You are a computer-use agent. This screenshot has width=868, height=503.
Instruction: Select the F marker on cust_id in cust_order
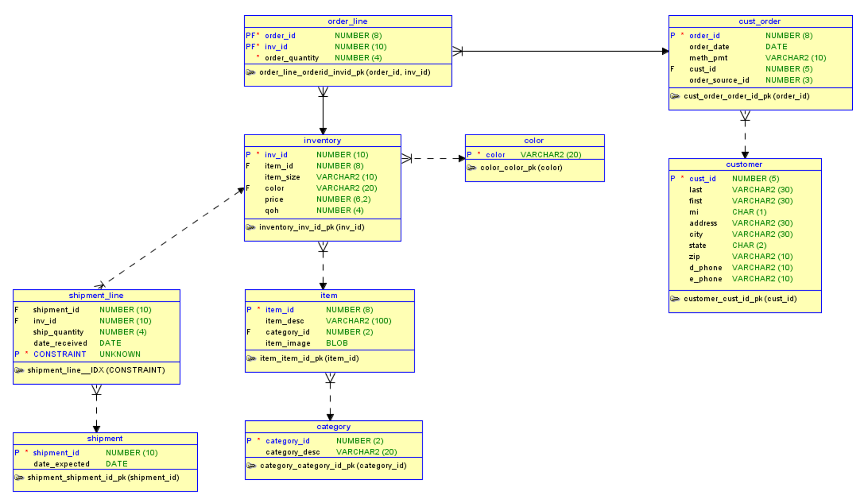672,69
